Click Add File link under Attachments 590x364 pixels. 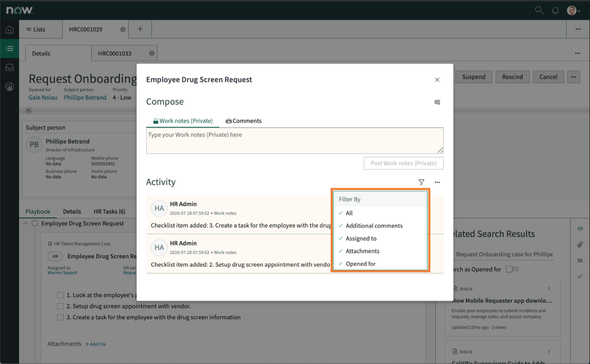95,344
